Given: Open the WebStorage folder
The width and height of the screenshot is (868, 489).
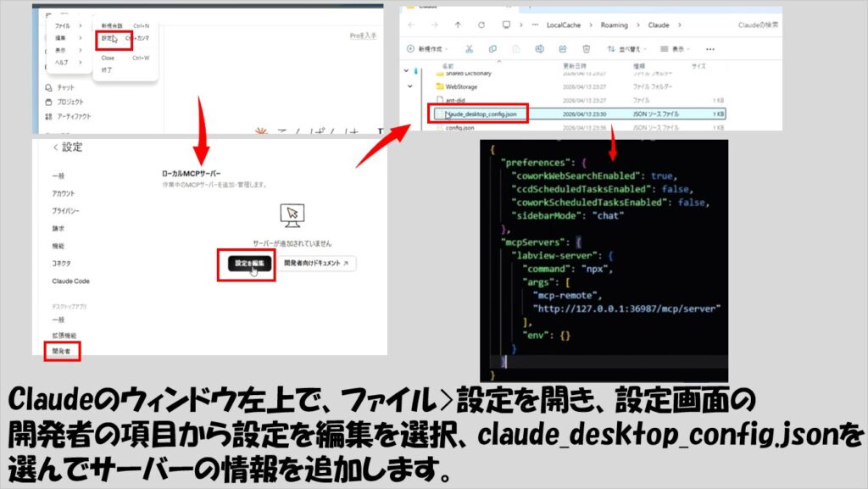Looking at the screenshot, I should pos(461,86).
